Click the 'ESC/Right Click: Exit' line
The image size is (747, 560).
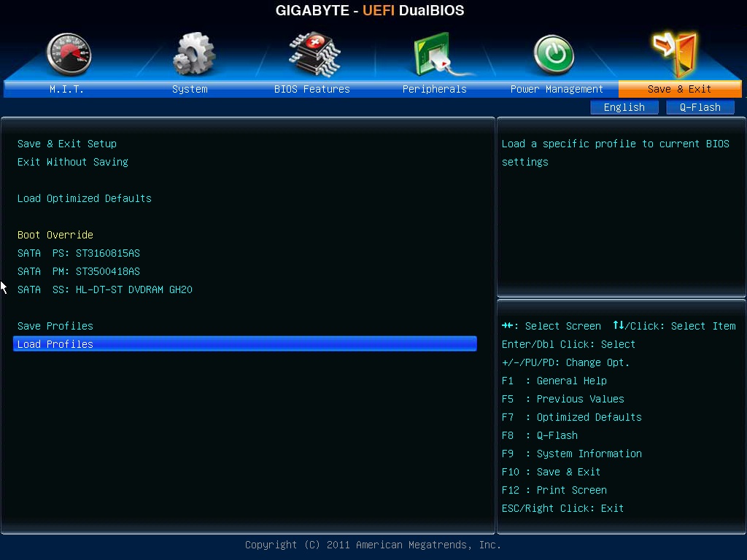[562, 508]
